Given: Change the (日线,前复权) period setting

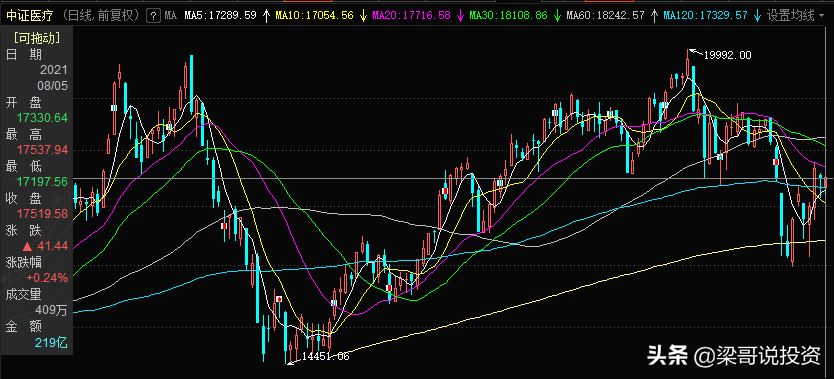Looking at the screenshot, I should tap(102, 15).
